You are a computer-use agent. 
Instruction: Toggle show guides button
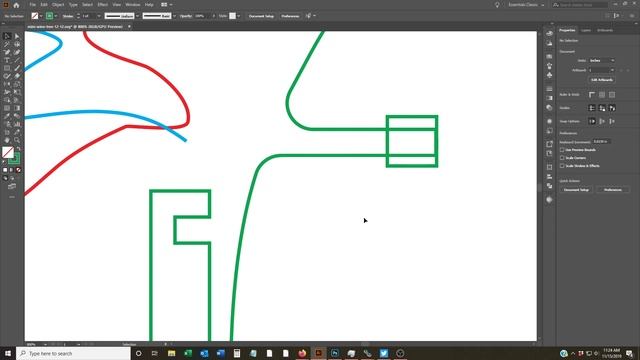pos(592,108)
